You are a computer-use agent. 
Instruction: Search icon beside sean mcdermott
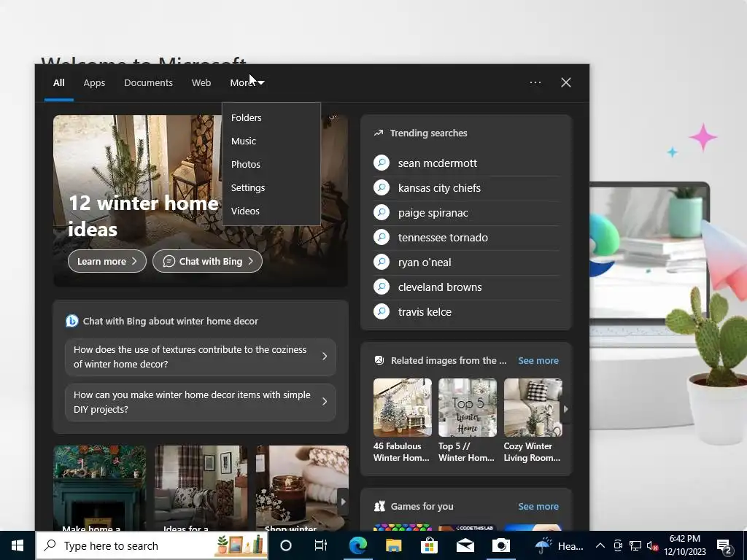[382, 163]
